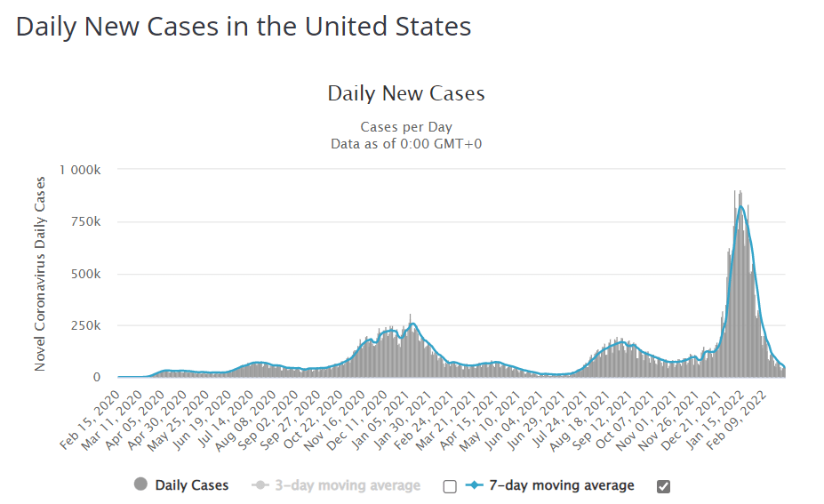The image size is (824, 504).
Task: Click the 250k y-axis label
Action: tap(92, 325)
